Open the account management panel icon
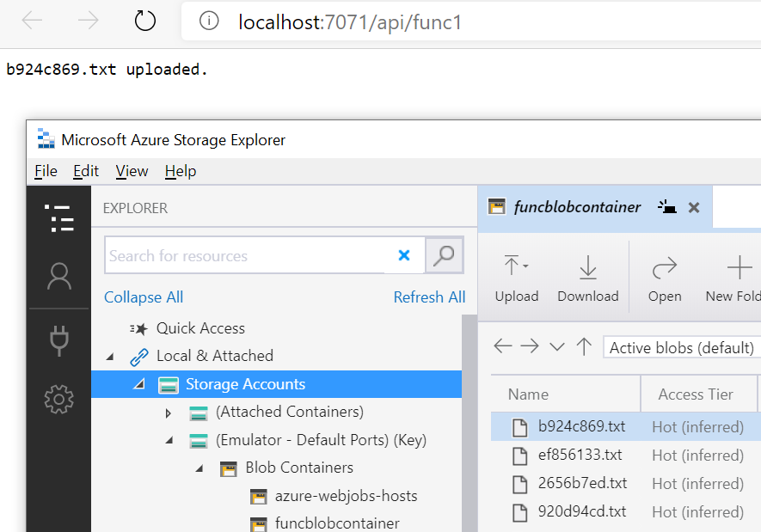 pyautogui.click(x=58, y=277)
